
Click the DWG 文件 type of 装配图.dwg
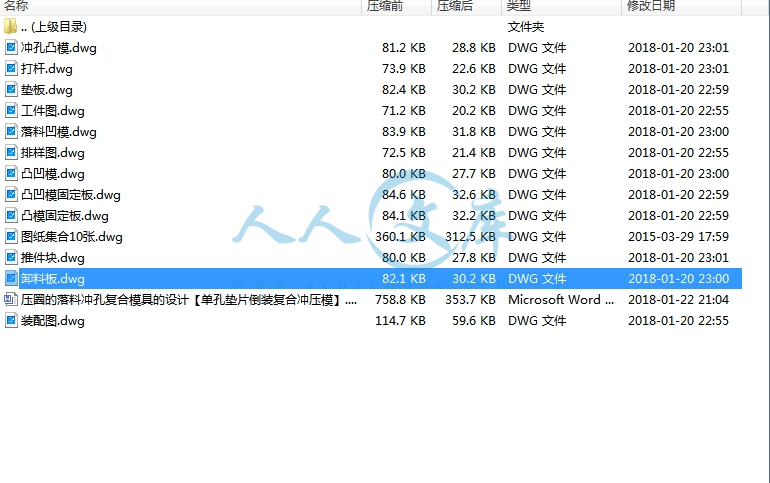[537, 321]
